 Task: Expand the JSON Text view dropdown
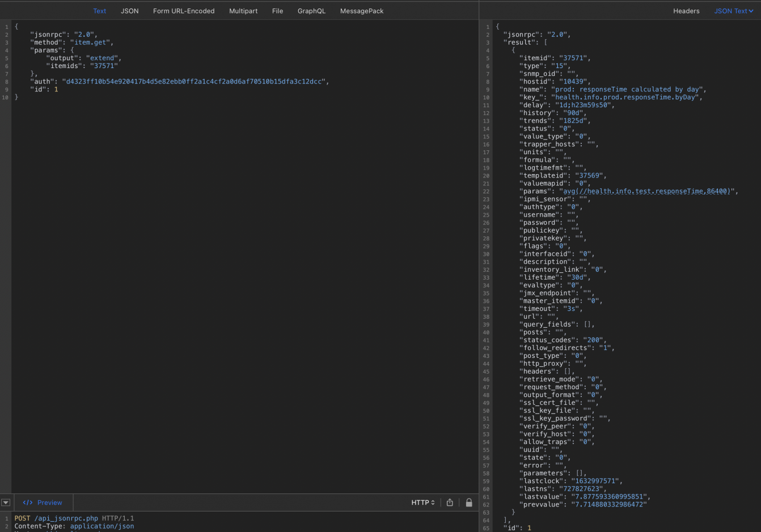tap(733, 11)
